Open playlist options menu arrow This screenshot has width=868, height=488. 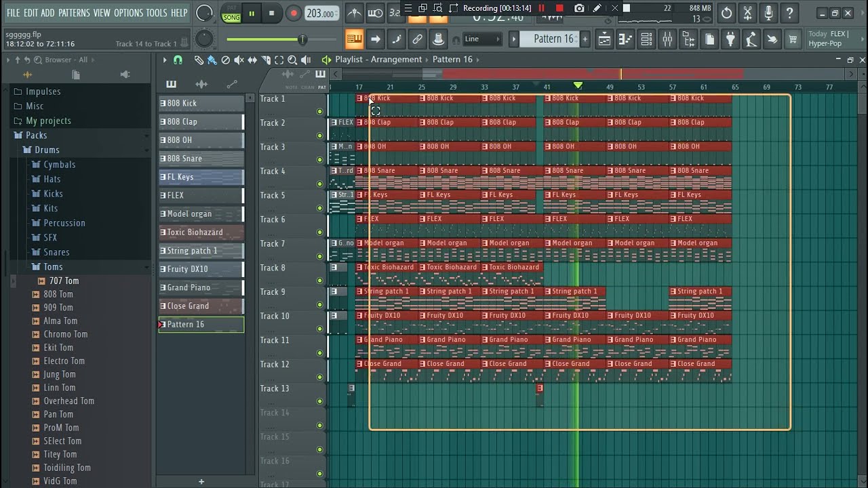coord(165,60)
